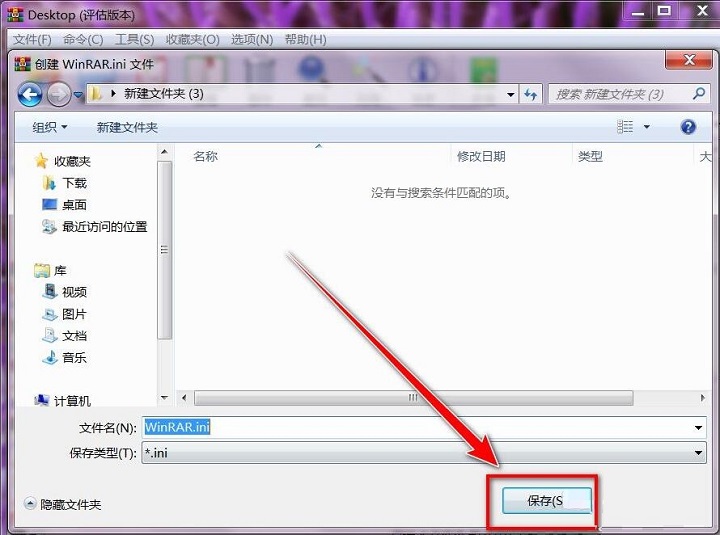Click the folder icon in address bar

coord(96,94)
